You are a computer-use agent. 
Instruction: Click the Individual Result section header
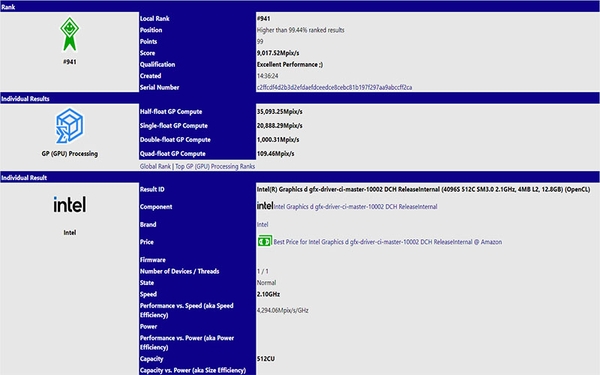[x=300, y=178]
